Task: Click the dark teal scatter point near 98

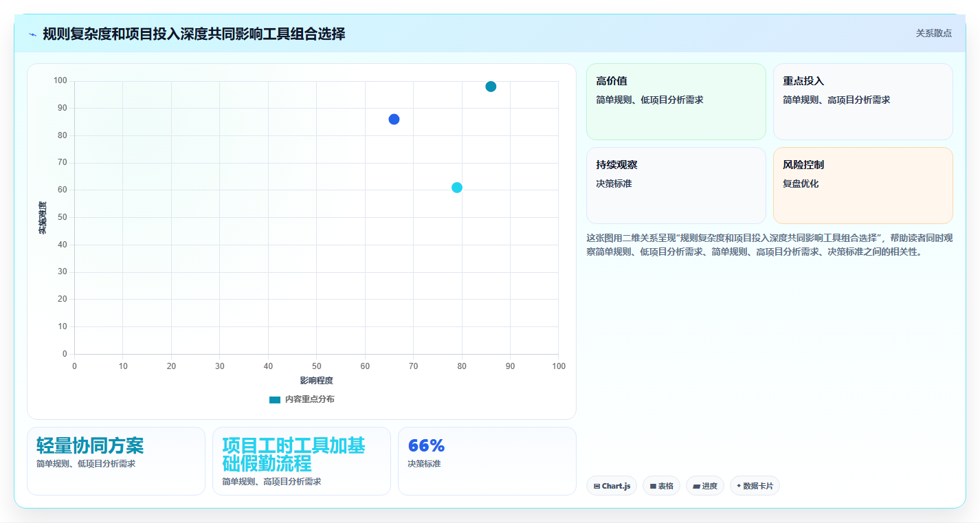Action: pyautogui.click(x=491, y=87)
